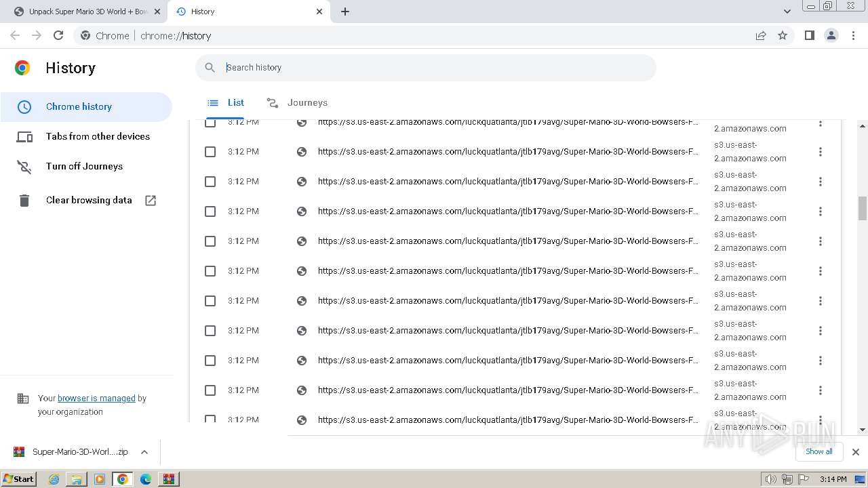Click the volume speaker tray icon
Image resolution: width=868 pixels, height=488 pixels.
click(x=771, y=479)
